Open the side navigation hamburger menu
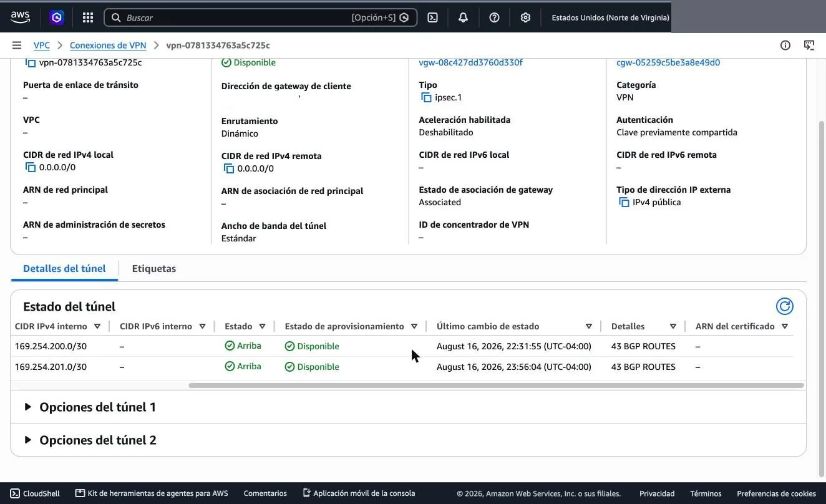The height and width of the screenshot is (504, 826). [x=17, y=45]
